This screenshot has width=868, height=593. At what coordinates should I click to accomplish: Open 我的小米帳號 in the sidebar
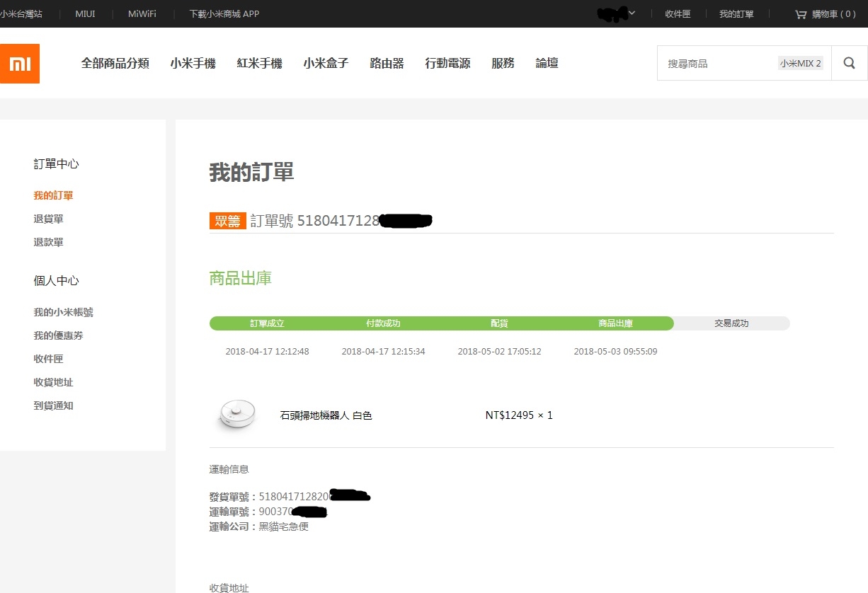coord(63,312)
